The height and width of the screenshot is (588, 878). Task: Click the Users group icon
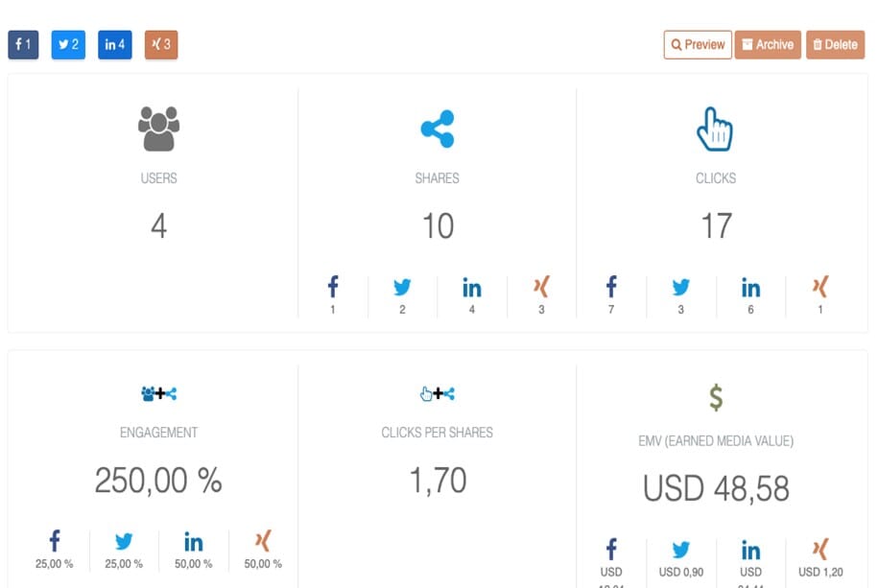point(159,129)
